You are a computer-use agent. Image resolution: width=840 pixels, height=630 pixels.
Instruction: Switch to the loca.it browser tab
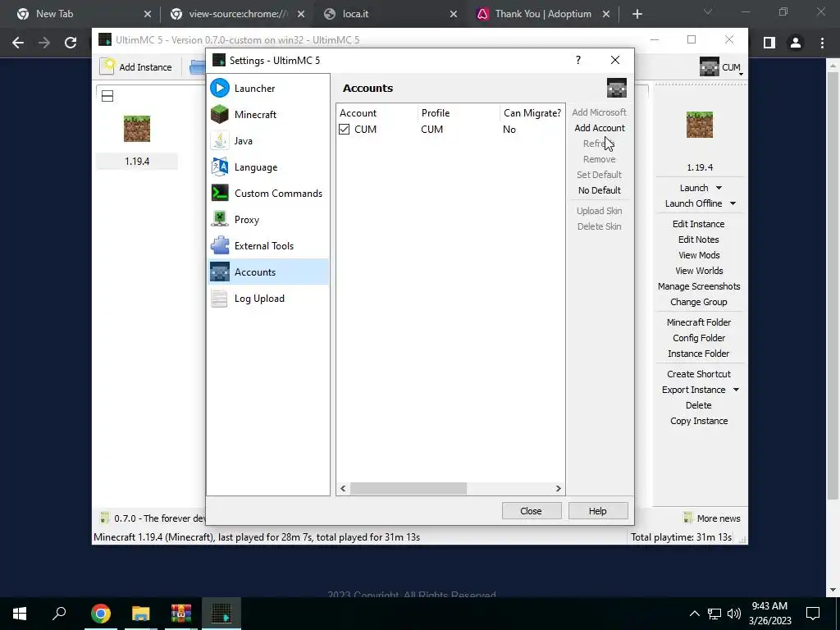pos(390,14)
